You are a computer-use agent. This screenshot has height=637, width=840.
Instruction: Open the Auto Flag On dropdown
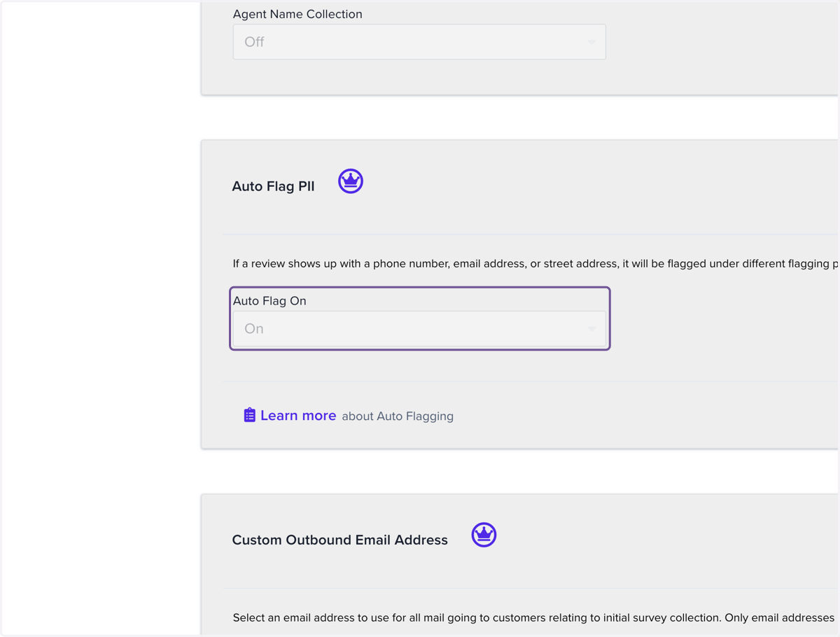pyautogui.click(x=419, y=329)
